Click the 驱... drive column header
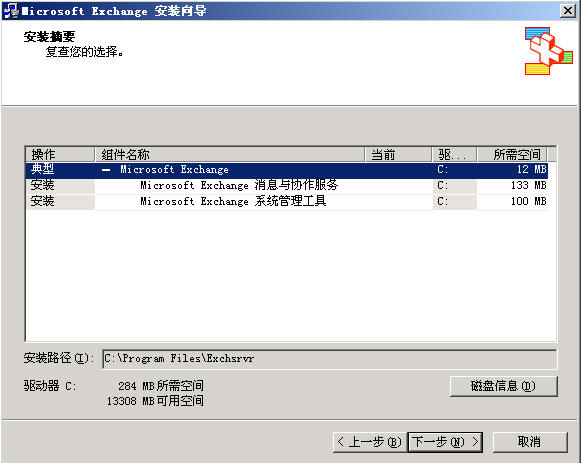The width and height of the screenshot is (581, 463). pyautogui.click(x=455, y=154)
